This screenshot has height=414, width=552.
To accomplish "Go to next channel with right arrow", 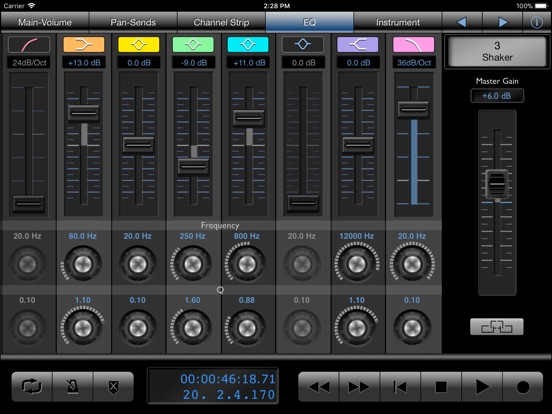I will (x=503, y=22).
